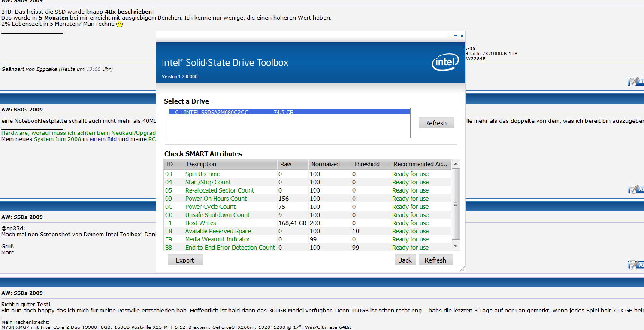Select the Available Reserved Space row
This screenshot has height=330, width=644.
(x=308, y=231)
